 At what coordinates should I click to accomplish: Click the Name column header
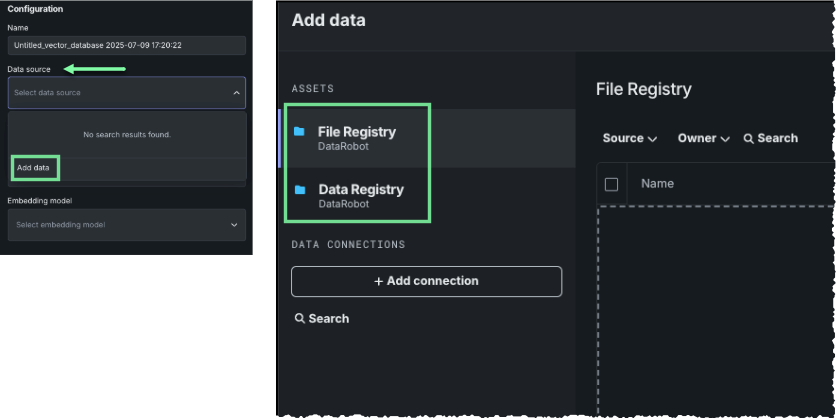point(657,184)
